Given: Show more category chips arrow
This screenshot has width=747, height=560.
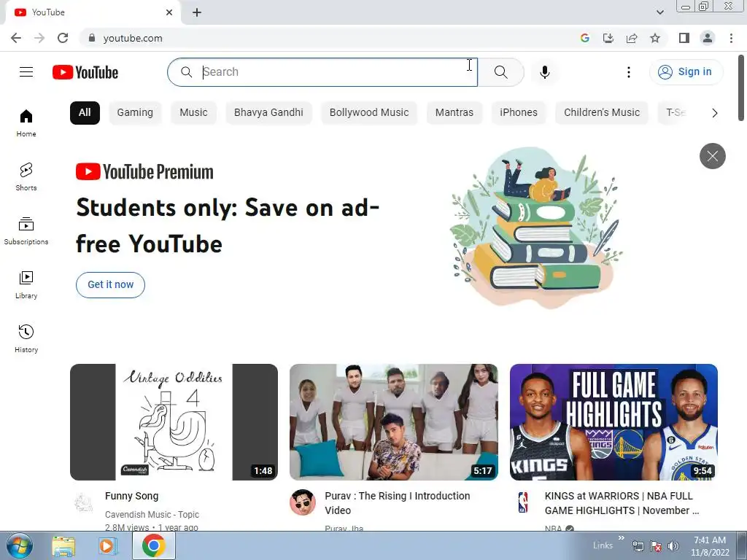Looking at the screenshot, I should (714, 113).
